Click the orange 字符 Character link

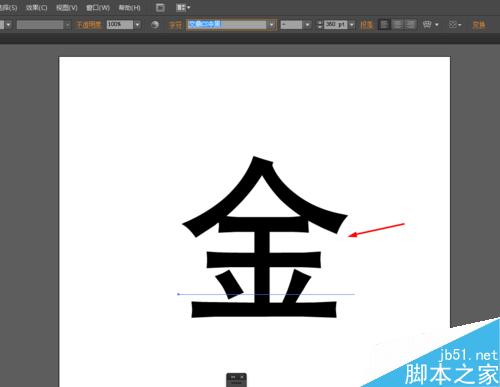[x=175, y=25]
